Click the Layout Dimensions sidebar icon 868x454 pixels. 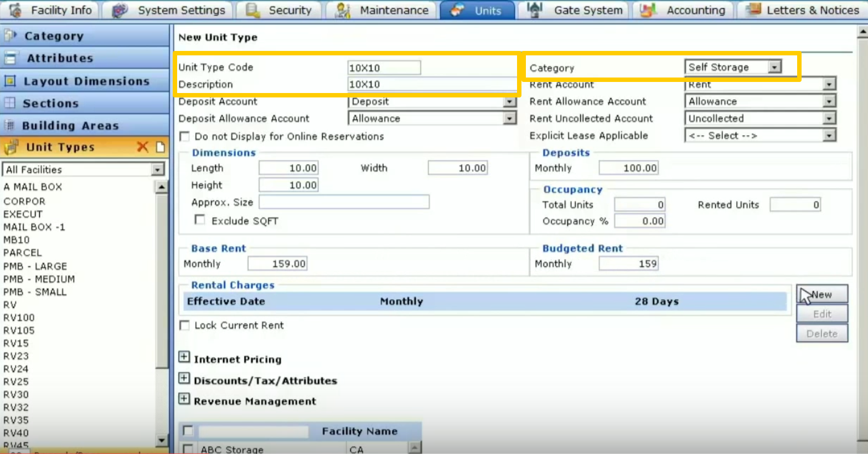pos(10,81)
